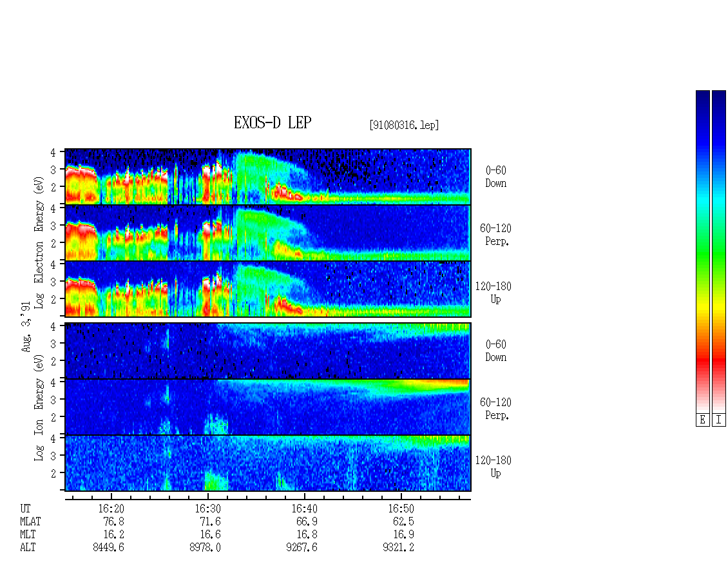
Task: Click the ion 60-120 Perp. spectrogram panel
Action: (x=268, y=407)
